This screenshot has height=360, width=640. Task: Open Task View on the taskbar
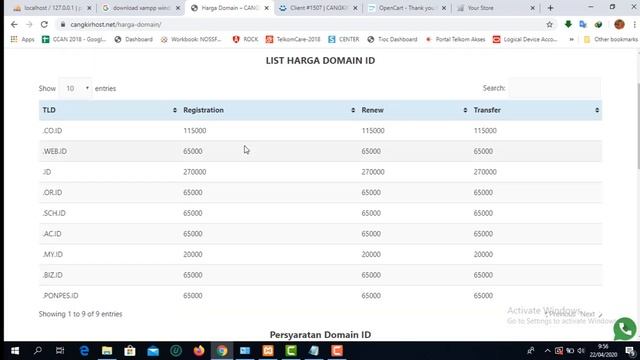tap(60, 351)
